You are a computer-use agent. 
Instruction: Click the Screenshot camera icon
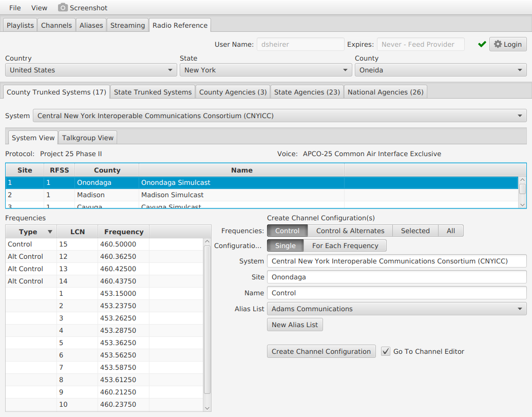coord(63,8)
